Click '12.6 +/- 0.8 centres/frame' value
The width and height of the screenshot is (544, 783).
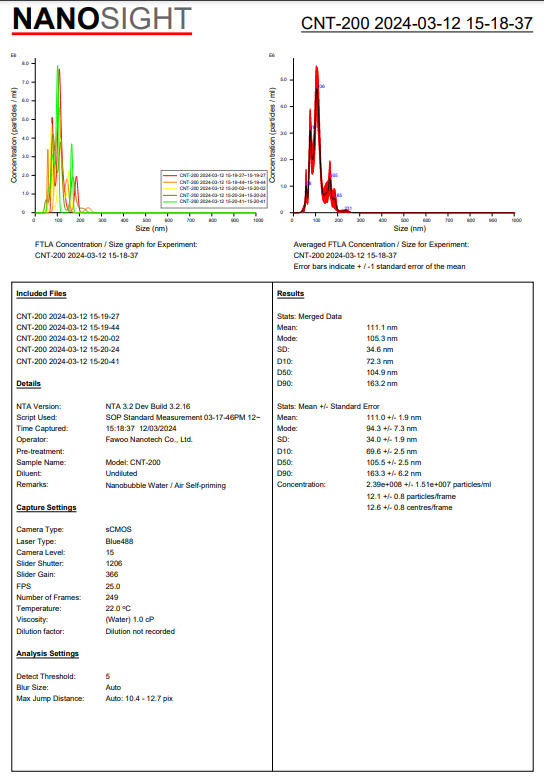pos(410,507)
